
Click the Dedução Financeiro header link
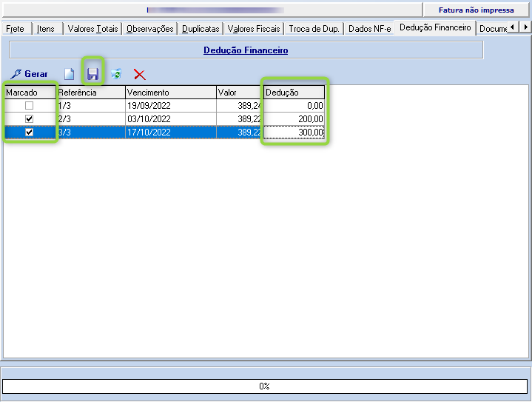click(x=246, y=50)
